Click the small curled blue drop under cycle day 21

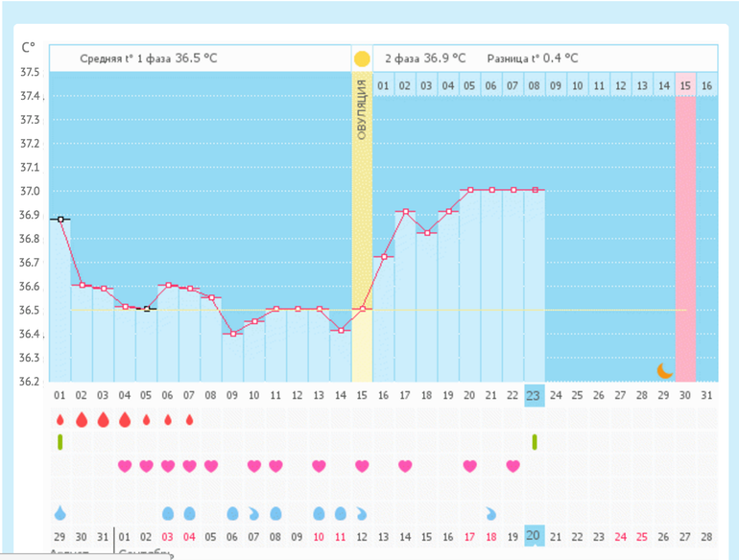click(491, 513)
